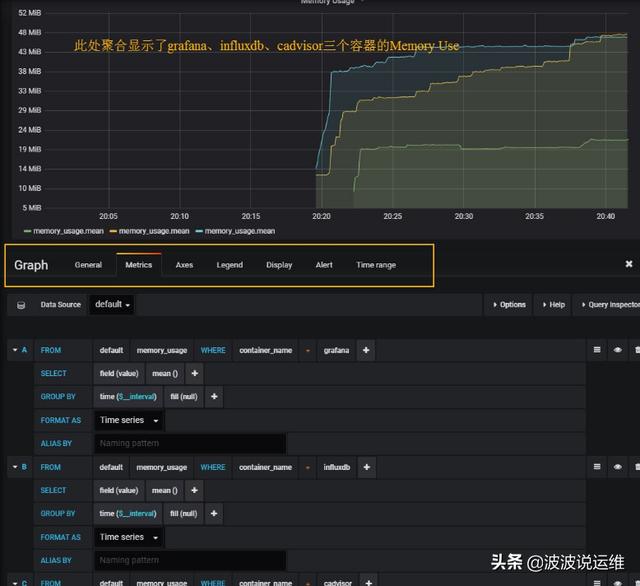The height and width of the screenshot is (586, 640).
Task: Click query A memory_usage measurement
Action: click(162, 350)
